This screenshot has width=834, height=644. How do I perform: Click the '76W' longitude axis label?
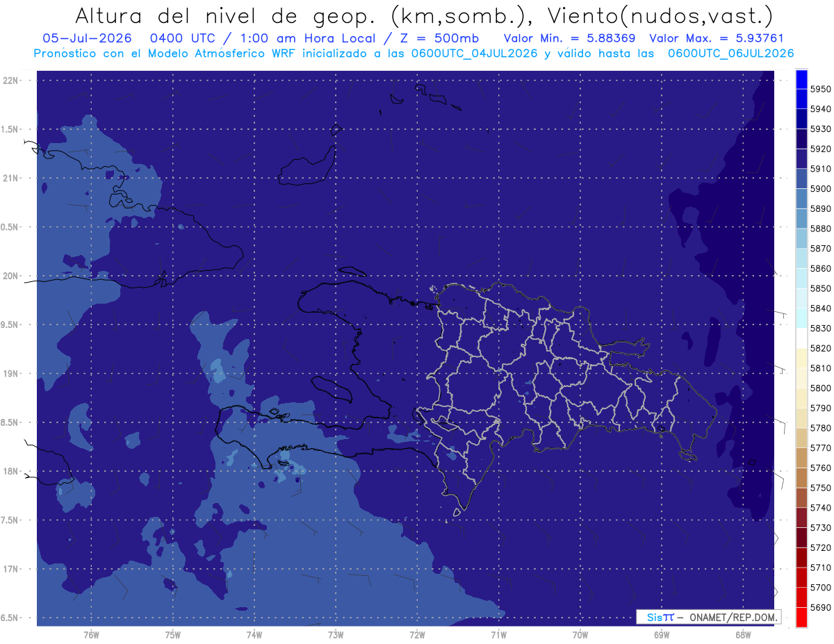point(91,634)
